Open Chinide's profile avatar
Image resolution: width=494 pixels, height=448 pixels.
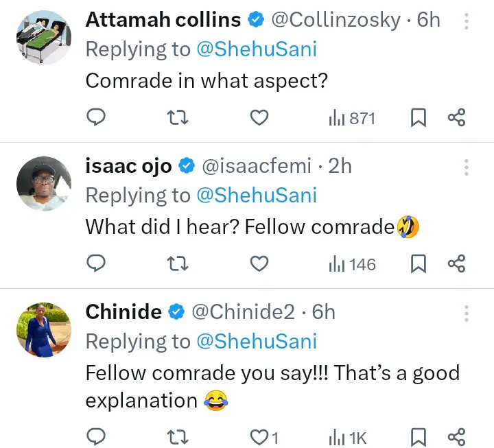[x=44, y=330]
